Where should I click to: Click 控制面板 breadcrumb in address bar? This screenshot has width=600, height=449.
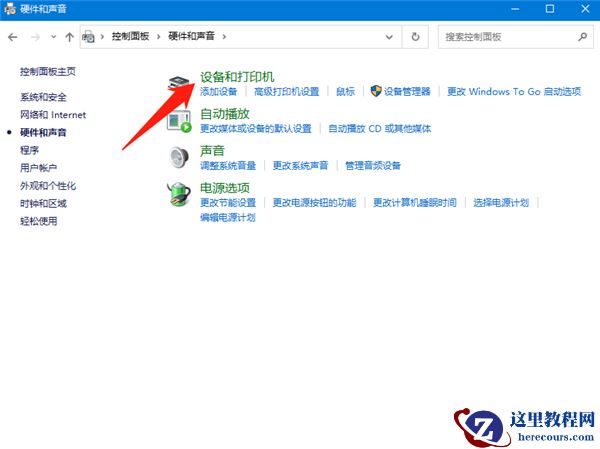(x=130, y=36)
